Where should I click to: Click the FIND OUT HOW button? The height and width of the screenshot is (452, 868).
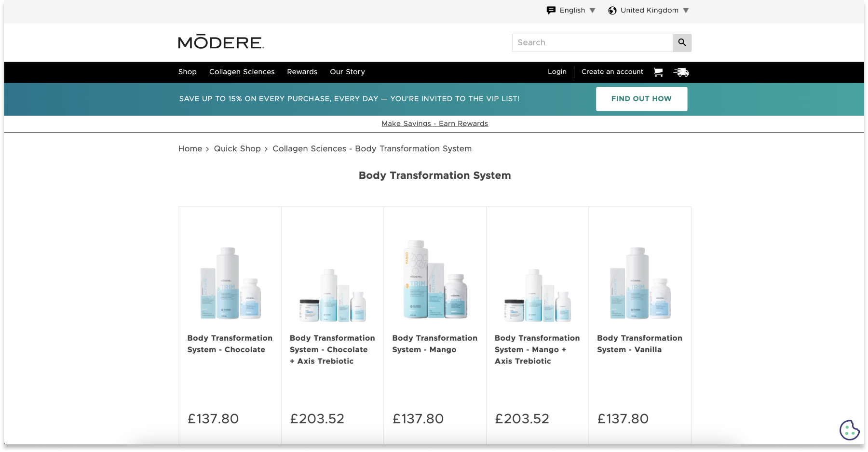pos(641,99)
